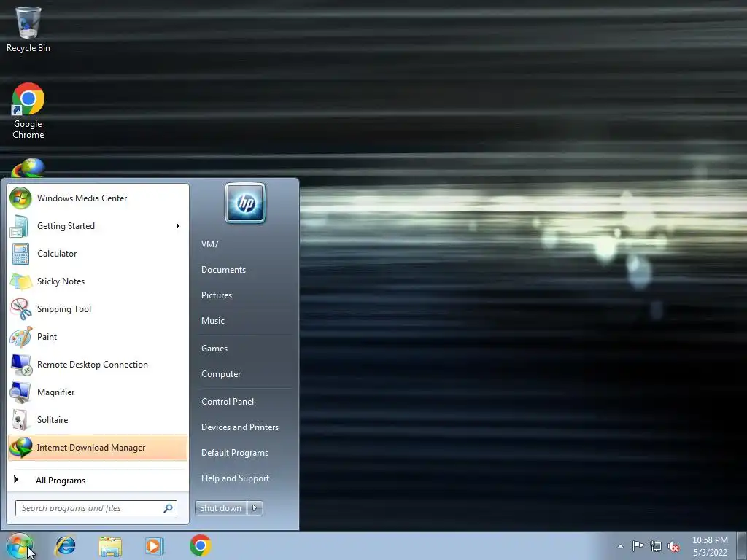
Task: Open the Paint palette icon
Action: [x=20, y=337]
